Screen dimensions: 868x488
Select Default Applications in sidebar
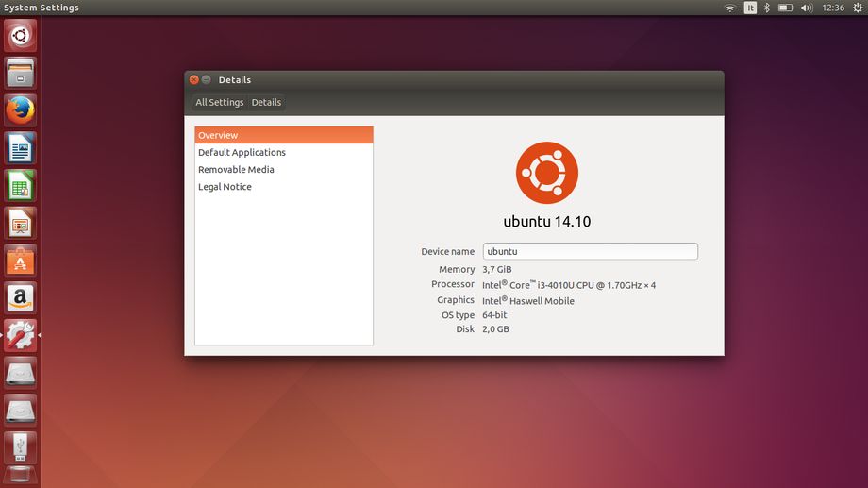(x=284, y=152)
